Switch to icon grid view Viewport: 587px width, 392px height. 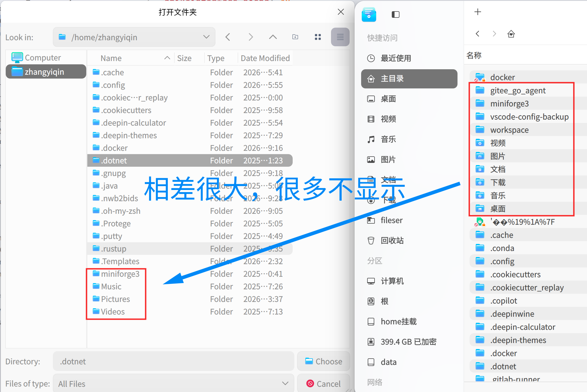point(318,37)
